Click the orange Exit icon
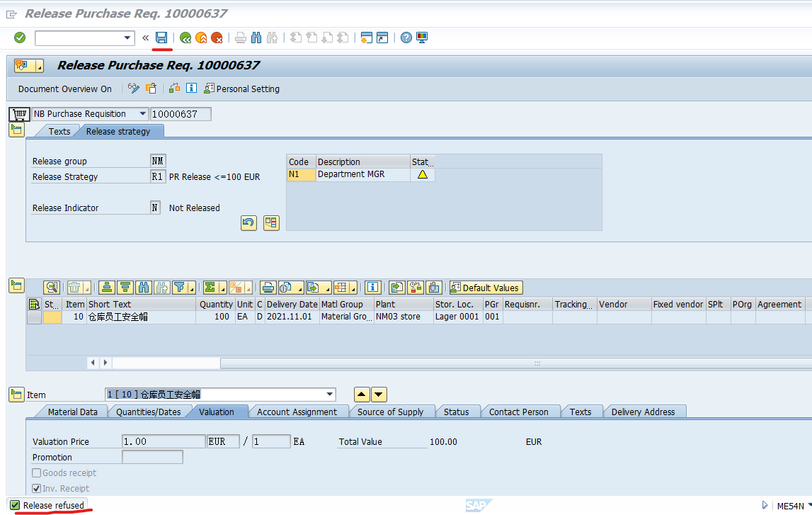The width and height of the screenshot is (812, 515). click(x=201, y=38)
